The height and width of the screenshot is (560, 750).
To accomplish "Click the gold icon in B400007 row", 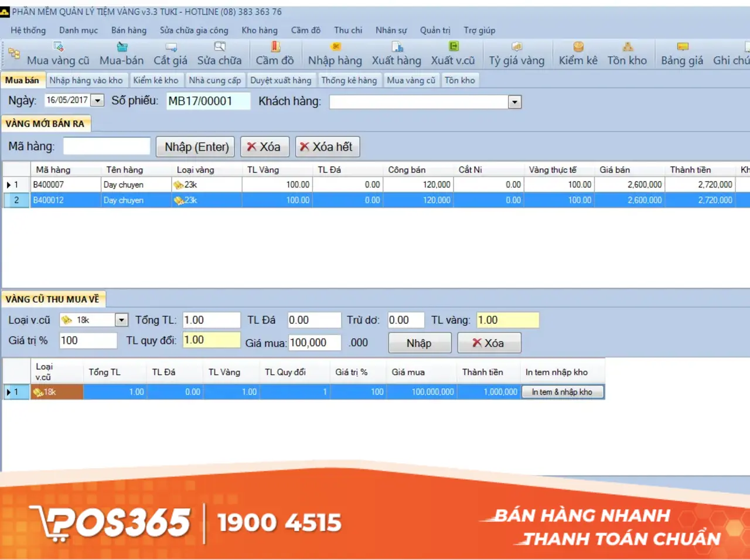I will 178,185.
